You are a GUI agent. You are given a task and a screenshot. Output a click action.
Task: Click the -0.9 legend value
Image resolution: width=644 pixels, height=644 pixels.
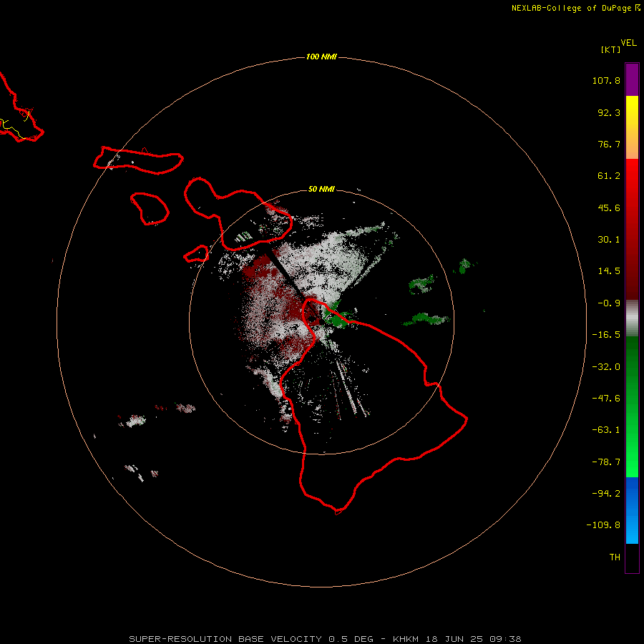[609, 303]
